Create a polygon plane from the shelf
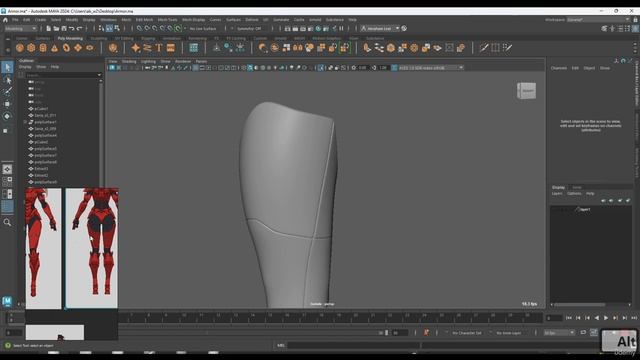This screenshot has width=640, height=360. click(x=78, y=48)
